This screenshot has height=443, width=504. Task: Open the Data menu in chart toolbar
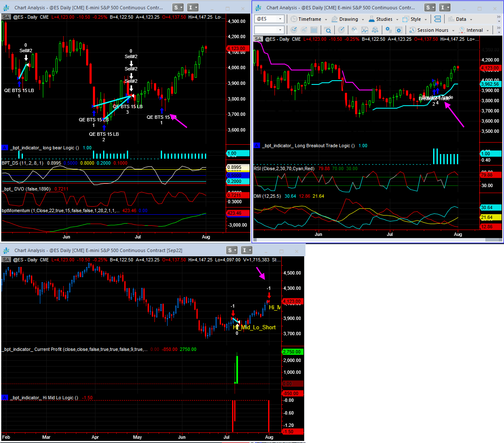tap(461, 19)
